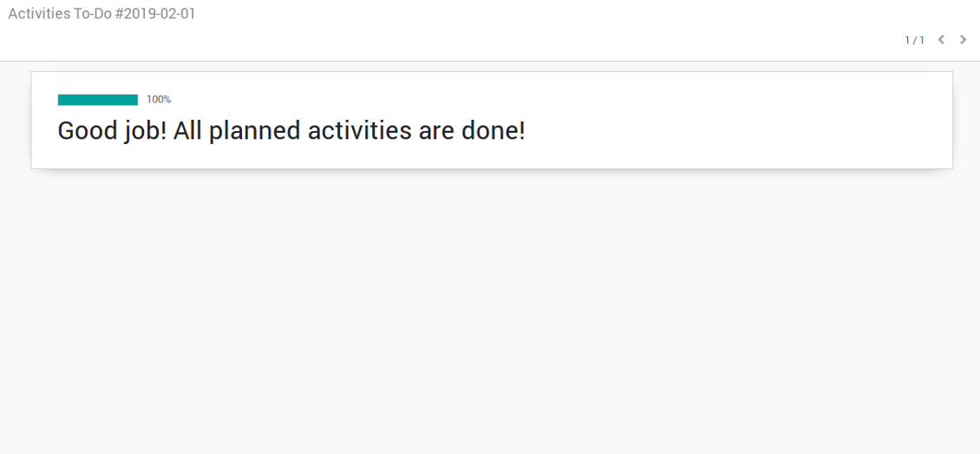Click the record count beside the pager arrows
This screenshot has height=454, width=980.
point(914,40)
